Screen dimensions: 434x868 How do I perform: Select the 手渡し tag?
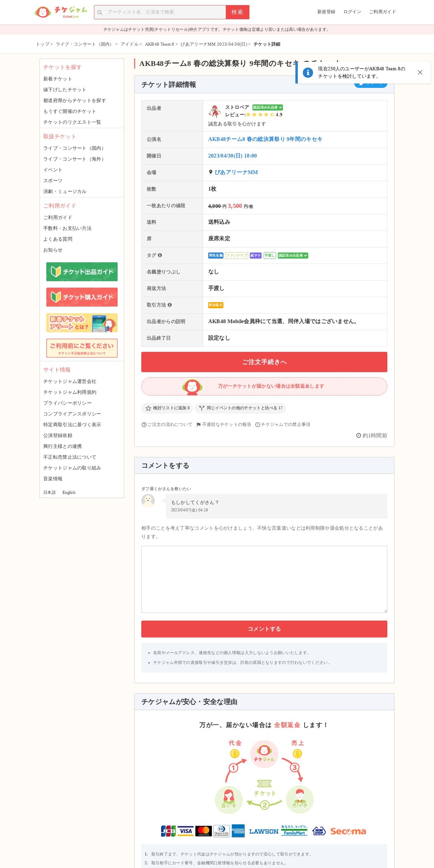270,256
